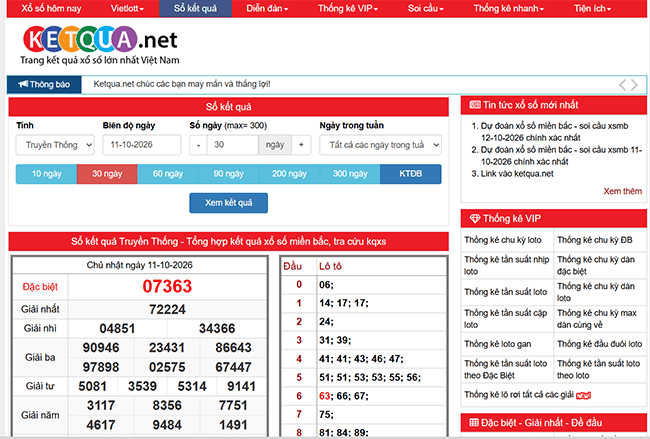The width and height of the screenshot is (650, 439).
Task: Click Giải nhì number 34366
Action: (x=217, y=329)
